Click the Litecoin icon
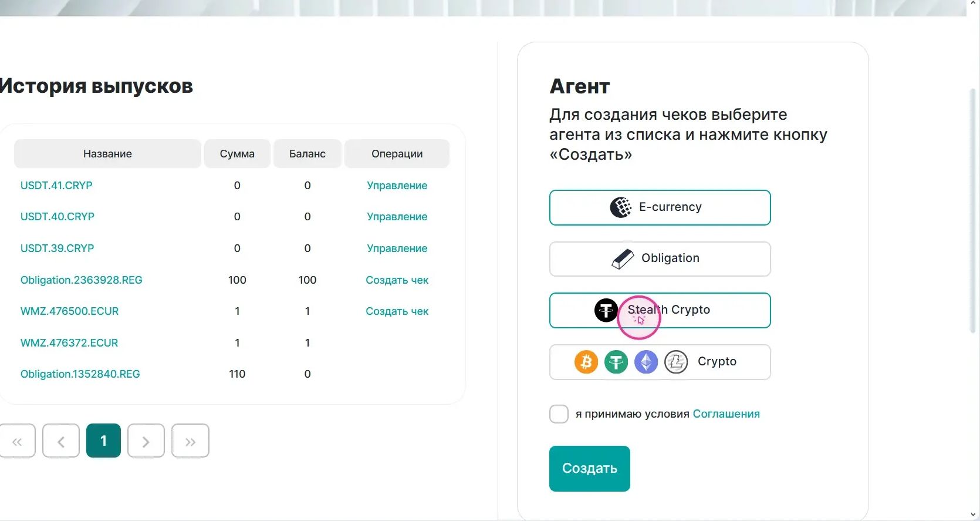The height and width of the screenshot is (521, 980). pos(676,362)
